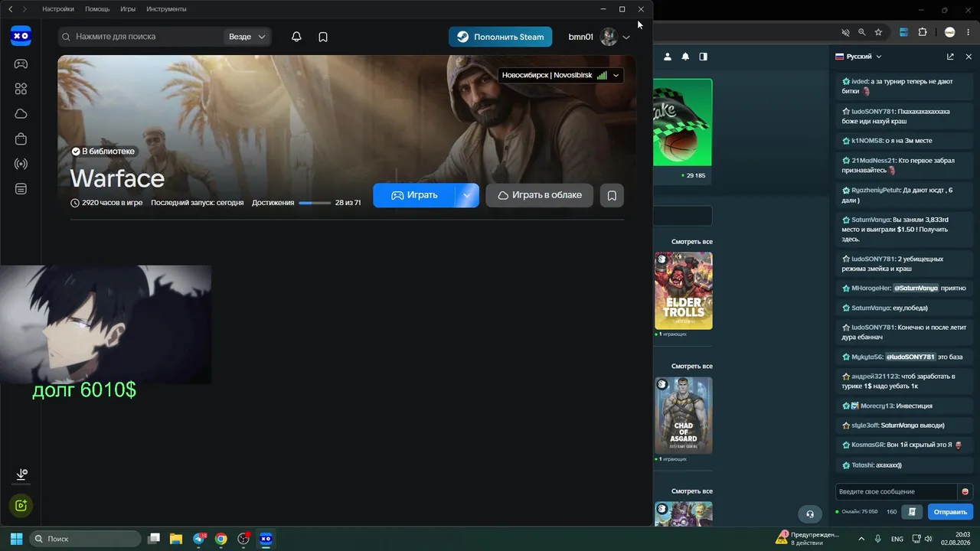Click the Смотреть все link above Elder Trolls

click(692, 242)
